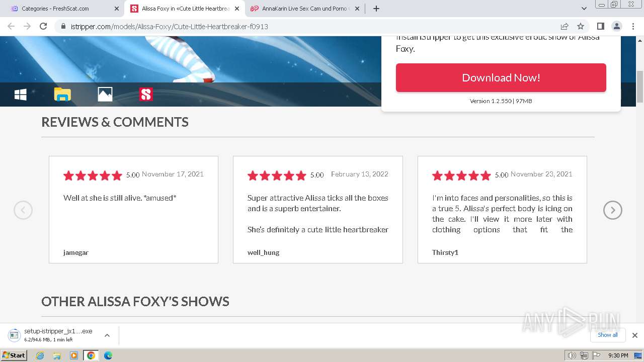The height and width of the screenshot is (362, 644).
Task: Click the red iStripper S icon in banner
Action: [146, 94]
